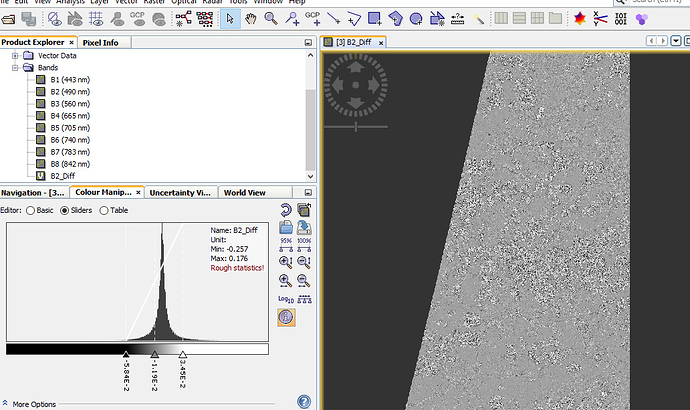Select the draw polygon tool
Image resolution: width=690 pixels, height=410 pixels.
395,19
